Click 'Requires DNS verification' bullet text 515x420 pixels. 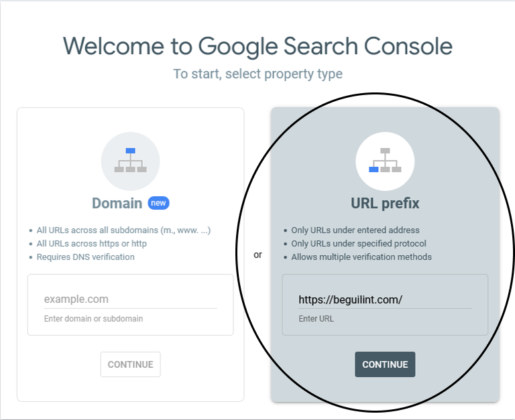point(85,257)
